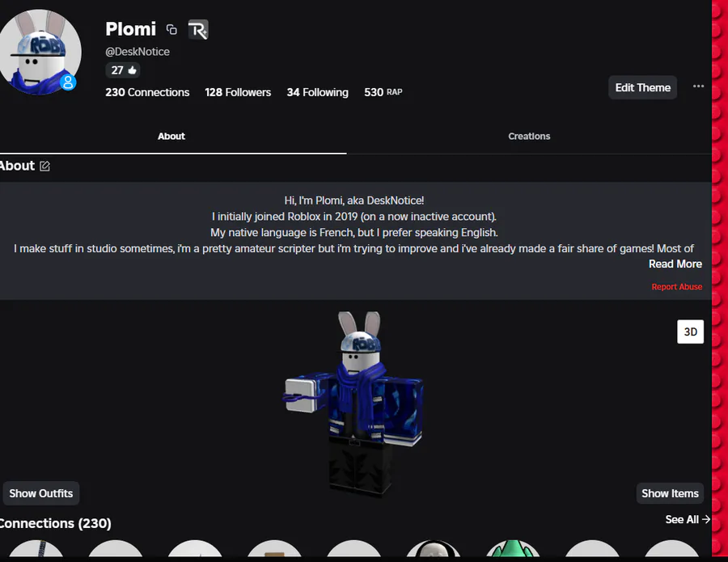Copy the Plomi display name icon
Viewport: 728px width, 562px height.
[171, 30]
